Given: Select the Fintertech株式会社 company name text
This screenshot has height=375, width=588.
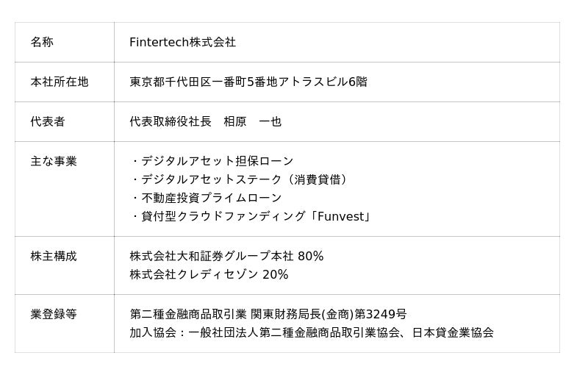Looking at the screenshot, I should 182,43.
